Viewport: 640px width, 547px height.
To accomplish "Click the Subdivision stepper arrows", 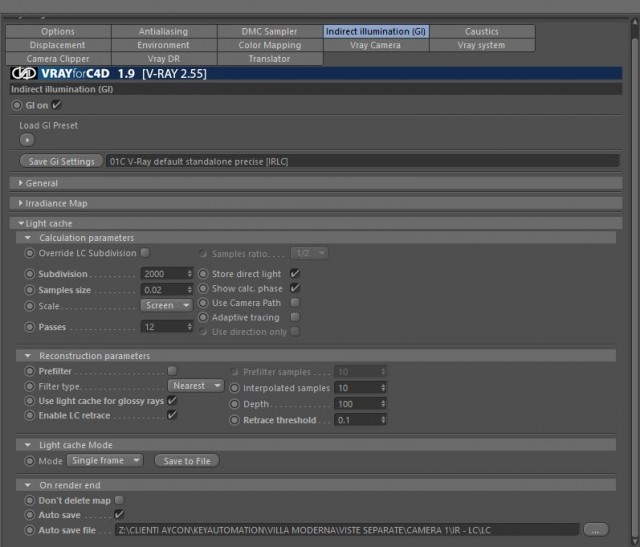I will click(x=189, y=274).
